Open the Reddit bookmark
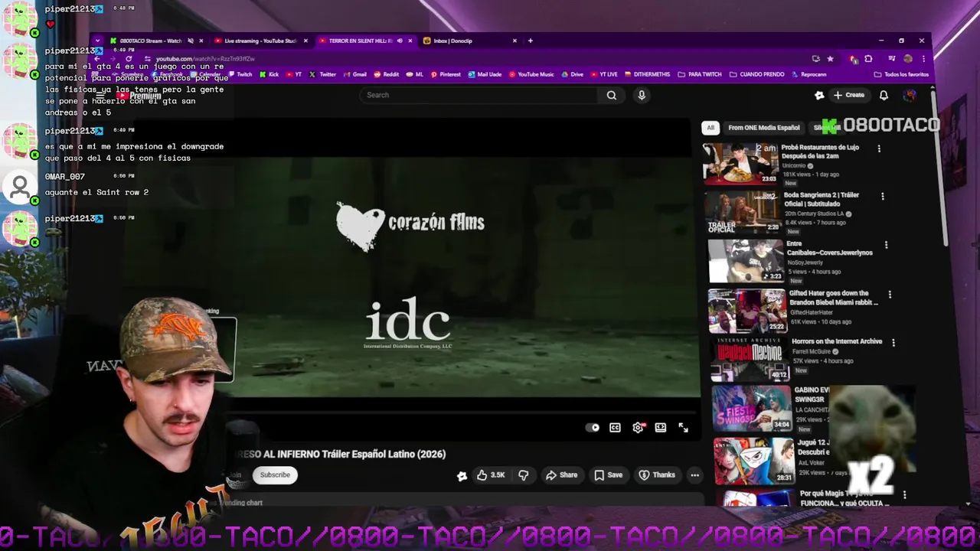The height and width of the screenshot is (551, 980). pos(387,74)
